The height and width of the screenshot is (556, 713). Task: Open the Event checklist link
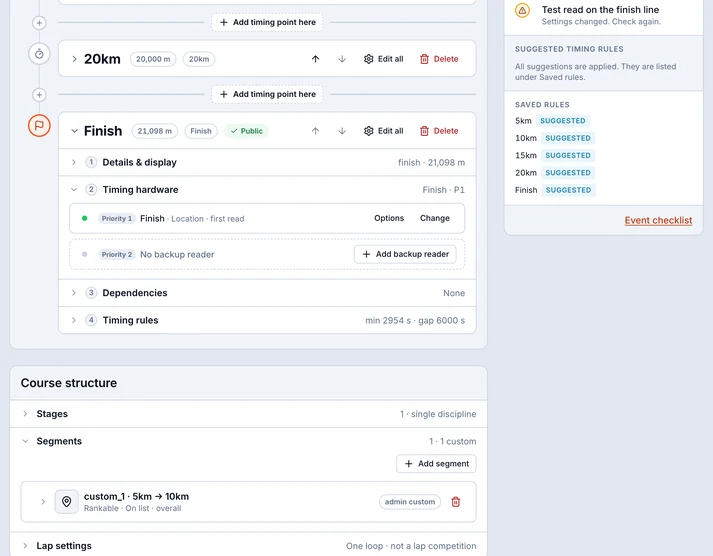(658, 220)
